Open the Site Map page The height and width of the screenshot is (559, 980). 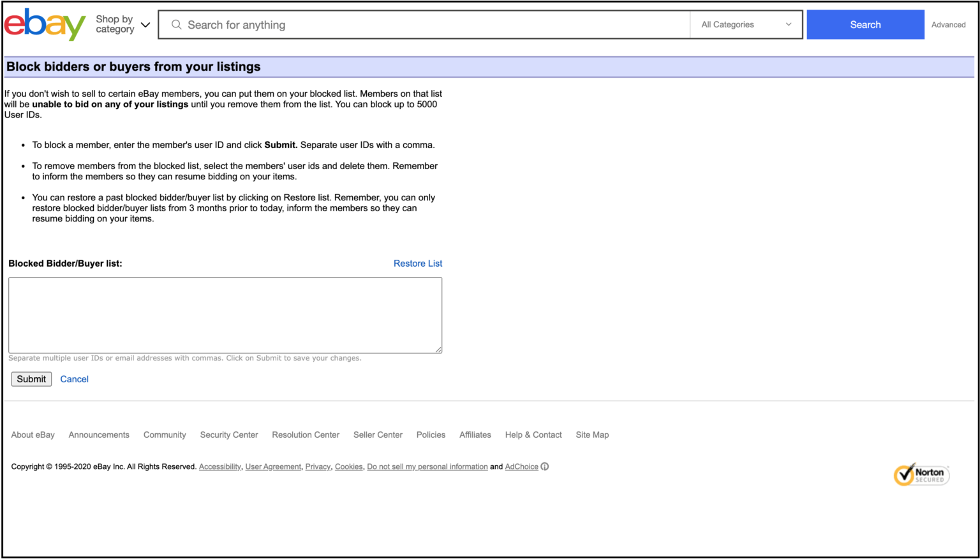coord(592,435)
